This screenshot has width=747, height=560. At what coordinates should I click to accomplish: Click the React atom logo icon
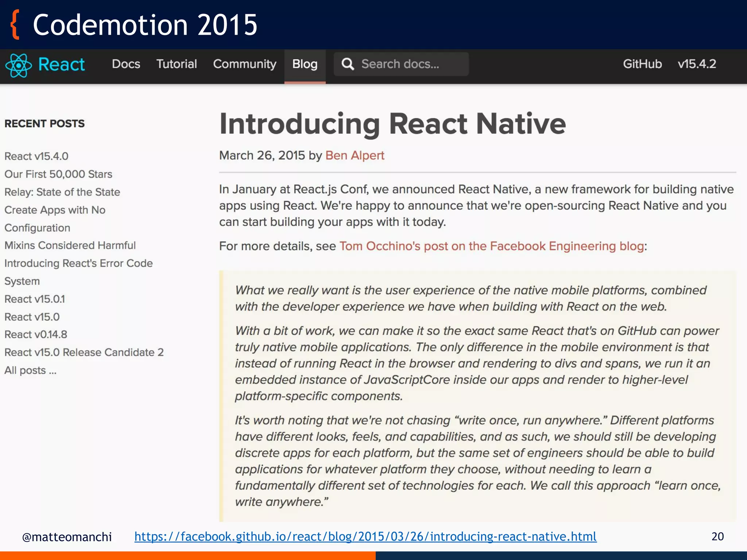click(19, 65)
